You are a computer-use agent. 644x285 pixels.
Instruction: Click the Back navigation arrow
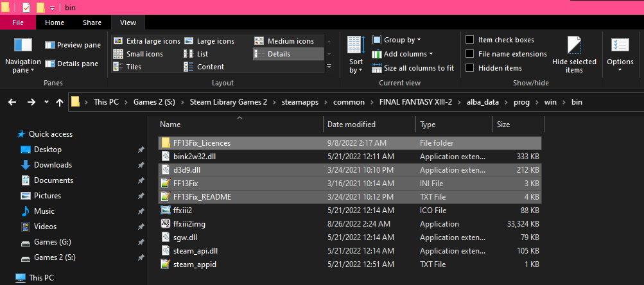pos(13,101)
